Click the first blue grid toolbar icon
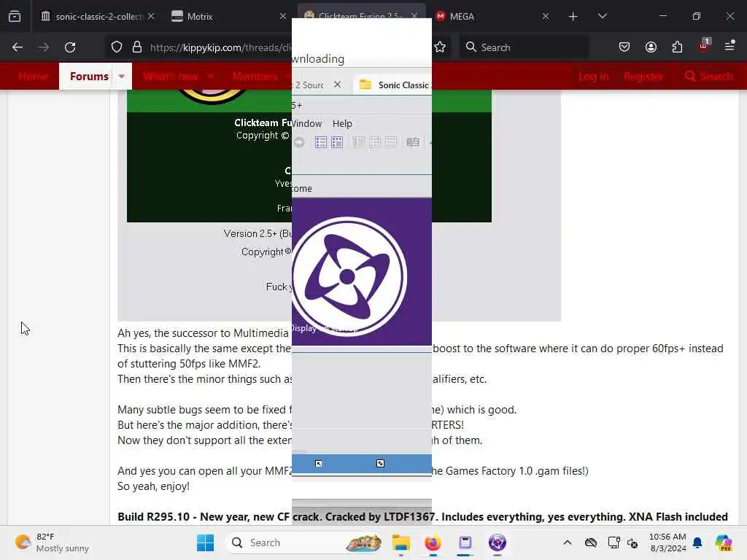The image size is (747, 560). click(x=321, y=142)
